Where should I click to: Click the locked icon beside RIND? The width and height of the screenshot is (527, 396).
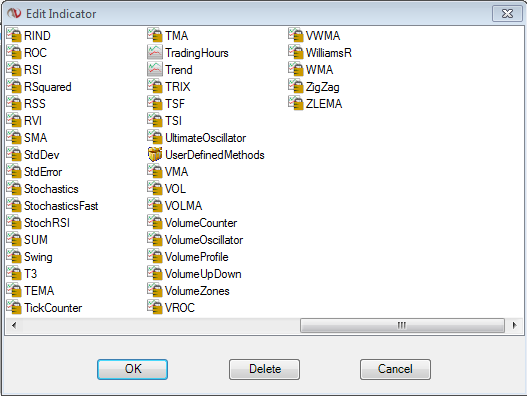click(14, 36)
